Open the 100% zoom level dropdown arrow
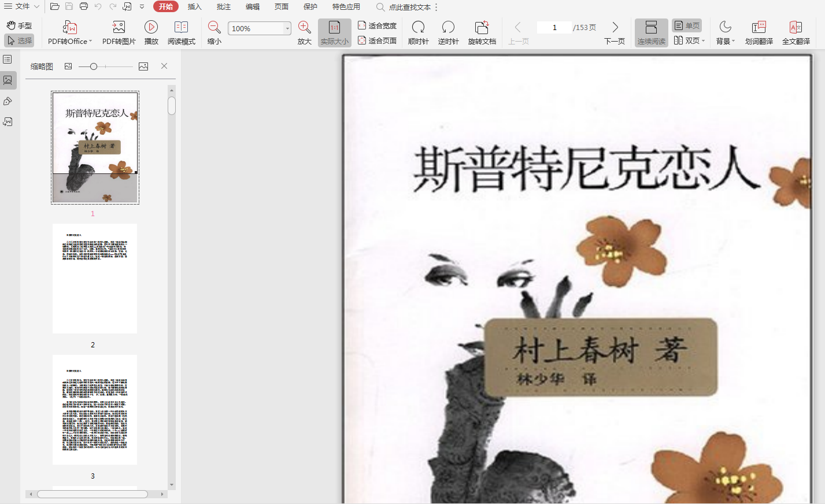Screen dimensions: 825x504 tap(287, 28)
